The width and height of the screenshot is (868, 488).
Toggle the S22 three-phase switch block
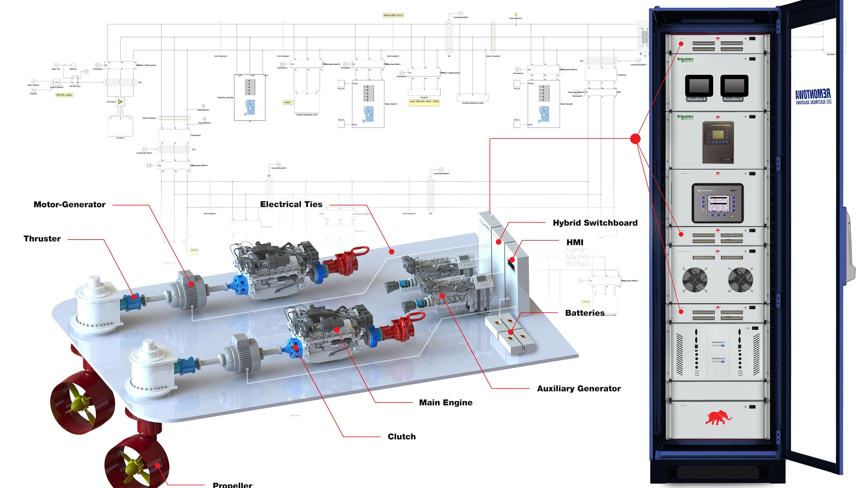click(120, 82)
